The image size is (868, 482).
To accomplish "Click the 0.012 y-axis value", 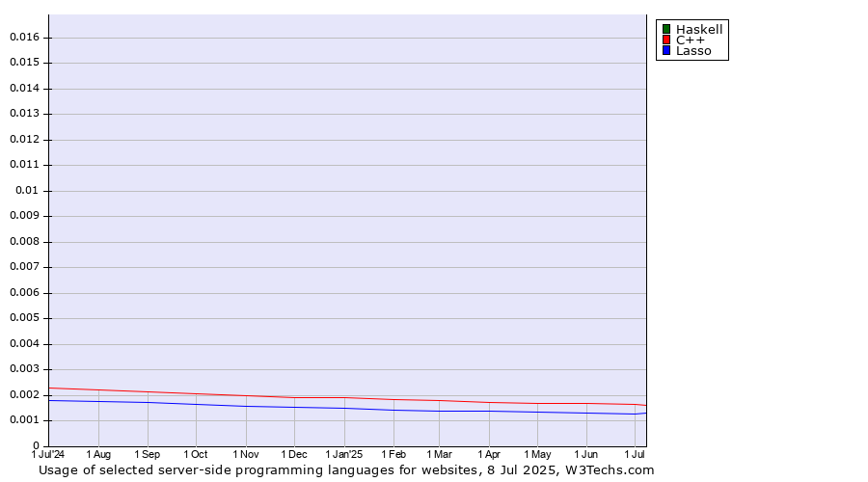I will pos(25,140).
